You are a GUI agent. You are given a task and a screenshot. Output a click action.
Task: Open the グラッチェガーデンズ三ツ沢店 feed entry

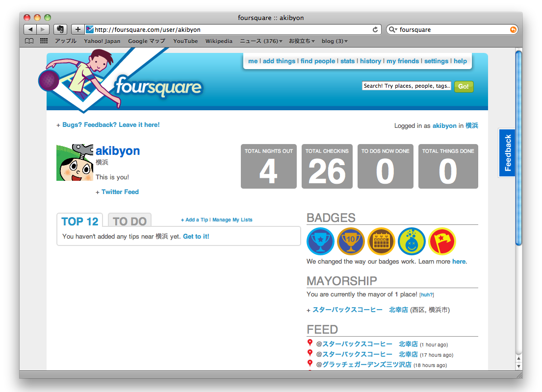(x=367, y=365)
